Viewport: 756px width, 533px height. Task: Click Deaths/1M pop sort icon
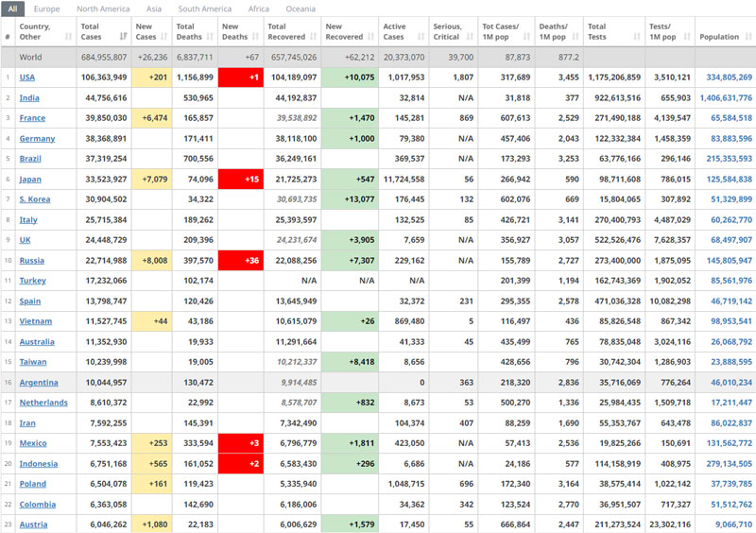click(576, 37)
